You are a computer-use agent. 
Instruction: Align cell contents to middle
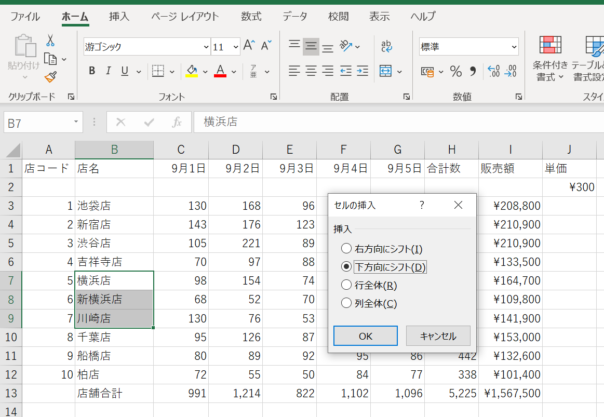[x=311, y=47]
